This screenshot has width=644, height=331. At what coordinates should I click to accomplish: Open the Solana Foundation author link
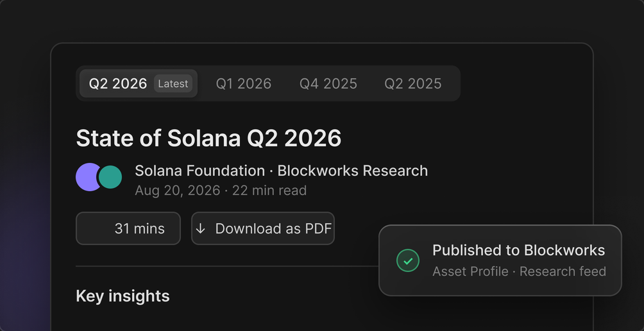(199, 171)
